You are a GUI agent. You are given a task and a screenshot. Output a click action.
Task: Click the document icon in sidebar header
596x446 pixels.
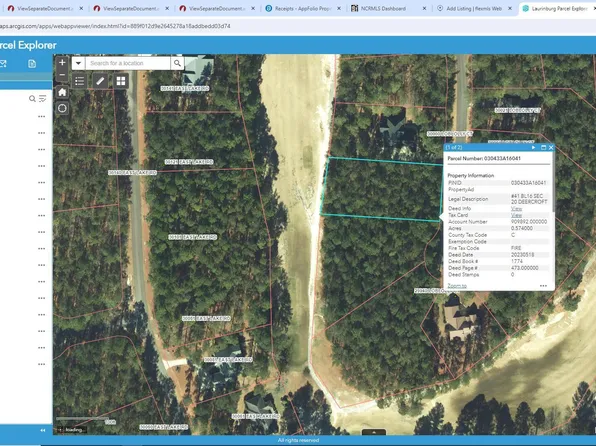click(32, 63)
